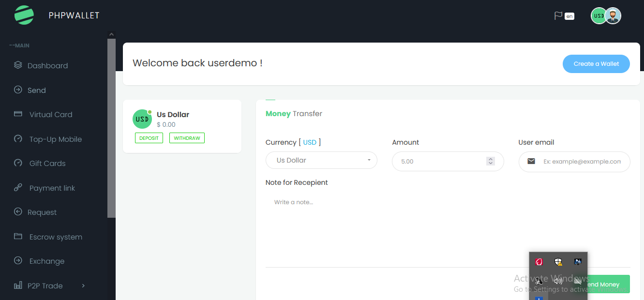Image resolution: width=644 pixels, height=300 pixels.
Task: Open Windows Security icon in system tray
Action: tap(558, 262)
